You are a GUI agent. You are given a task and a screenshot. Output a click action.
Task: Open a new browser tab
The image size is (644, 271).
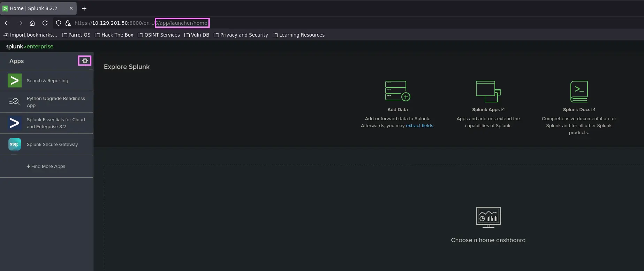tap(84, 8)
